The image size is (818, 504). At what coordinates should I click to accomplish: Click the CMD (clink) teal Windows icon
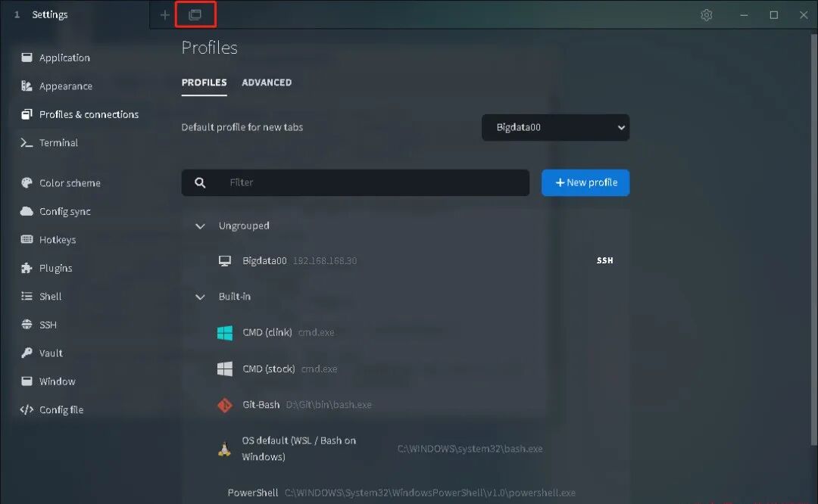pos(225,332)
